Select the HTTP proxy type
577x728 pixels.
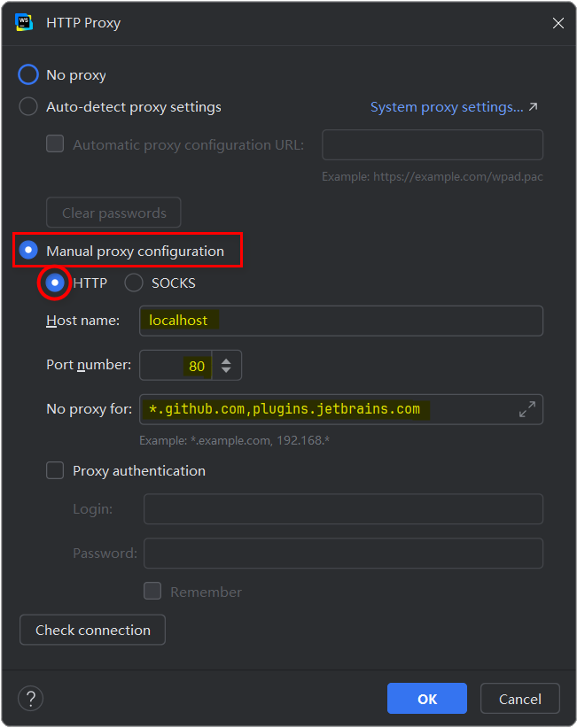55,283
